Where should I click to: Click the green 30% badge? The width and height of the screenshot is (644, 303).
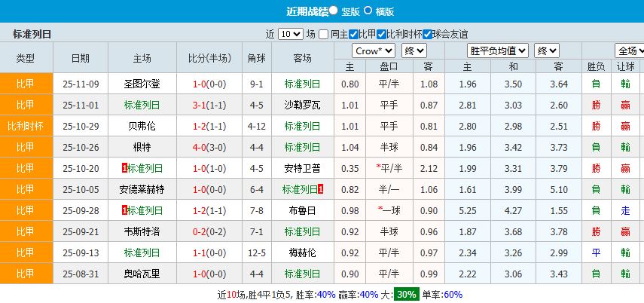[x=407, y=294]
